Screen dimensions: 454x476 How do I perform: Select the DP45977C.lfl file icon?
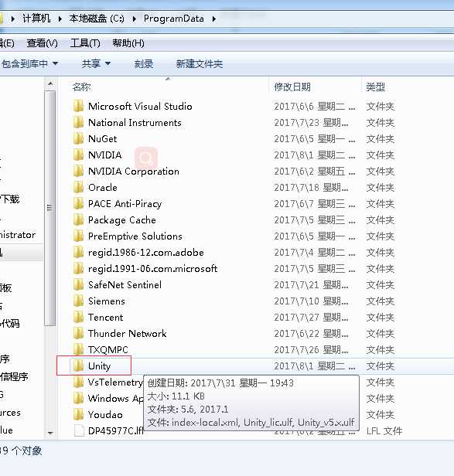[x=79, y=430]
